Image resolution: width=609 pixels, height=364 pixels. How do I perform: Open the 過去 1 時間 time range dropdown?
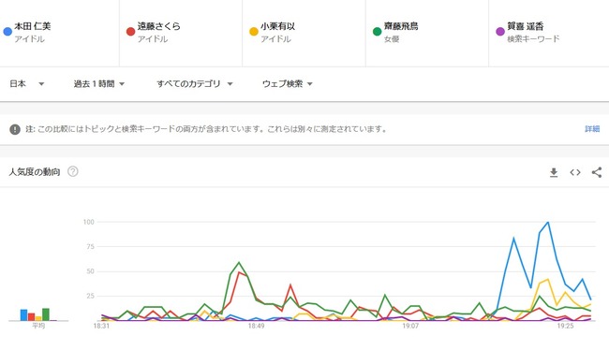click(x=99, y=84)
